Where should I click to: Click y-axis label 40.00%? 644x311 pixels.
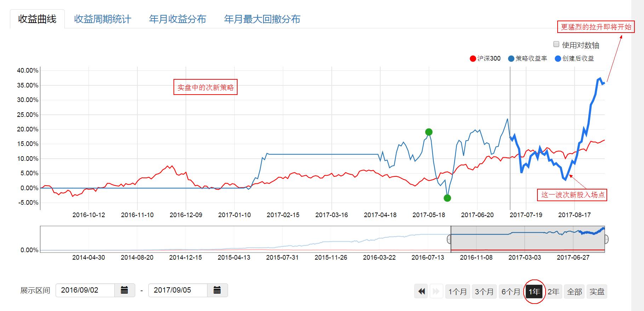(28, 70)
